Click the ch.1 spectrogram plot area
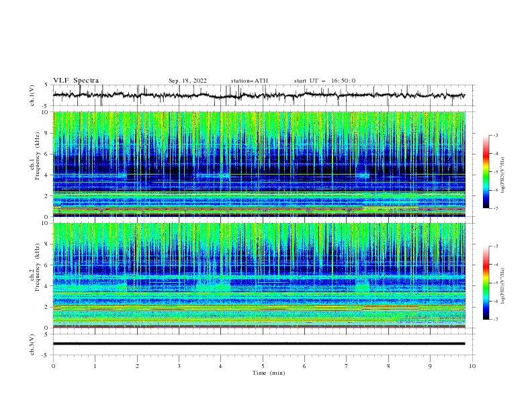This screenshot has height=411, width=532. (259, 164)
